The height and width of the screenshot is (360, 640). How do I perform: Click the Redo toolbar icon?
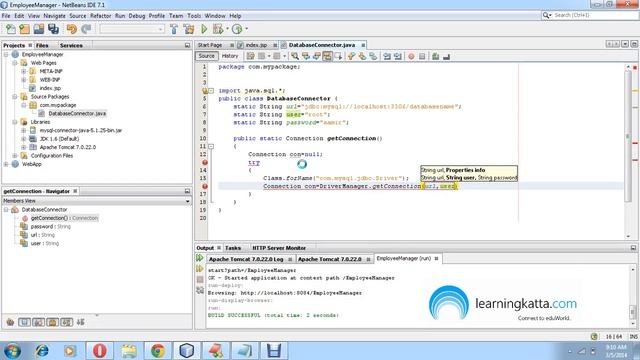pyautogui.click(x=86, y=29)
